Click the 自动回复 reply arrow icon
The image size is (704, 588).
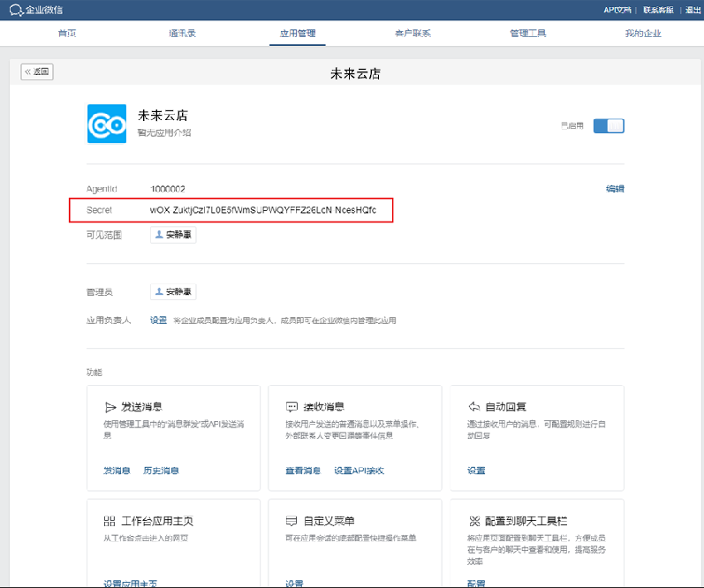(x=474, y=407)
